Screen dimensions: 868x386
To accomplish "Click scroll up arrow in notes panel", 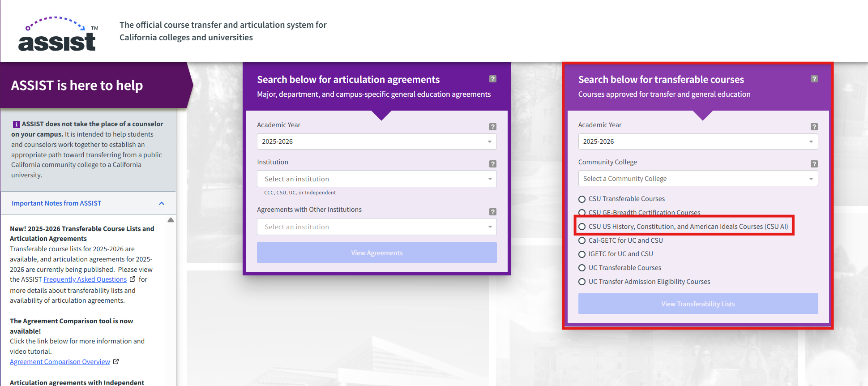I will pyautogui.click(x=171, y=220).
